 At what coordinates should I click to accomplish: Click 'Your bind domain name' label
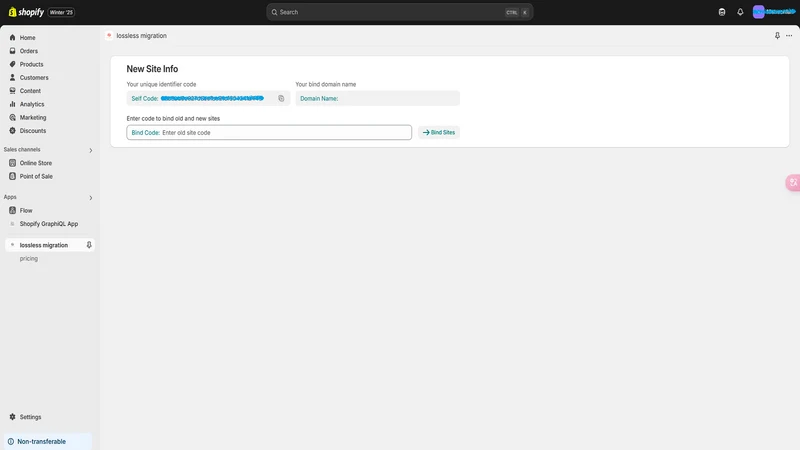pyautogui.click(x=326, y=84)
